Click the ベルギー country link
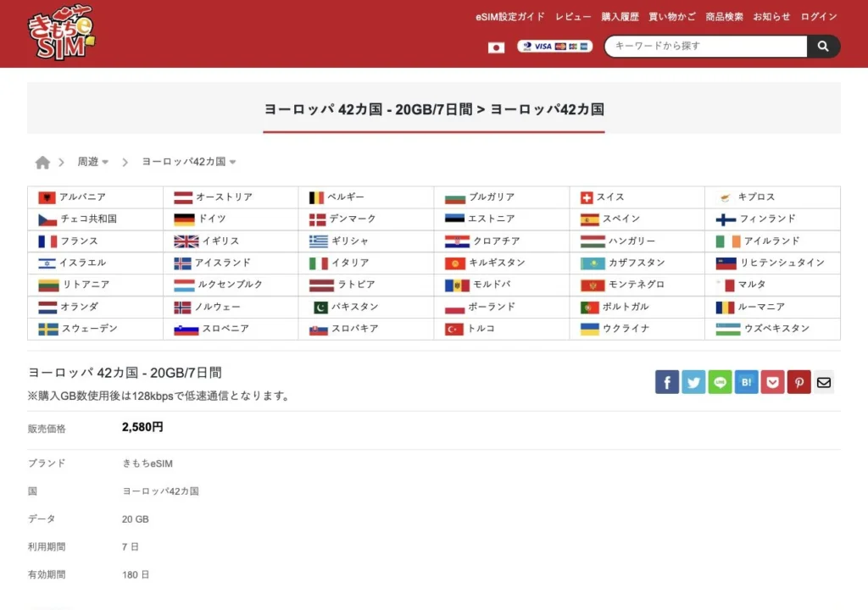 [346, 197]
